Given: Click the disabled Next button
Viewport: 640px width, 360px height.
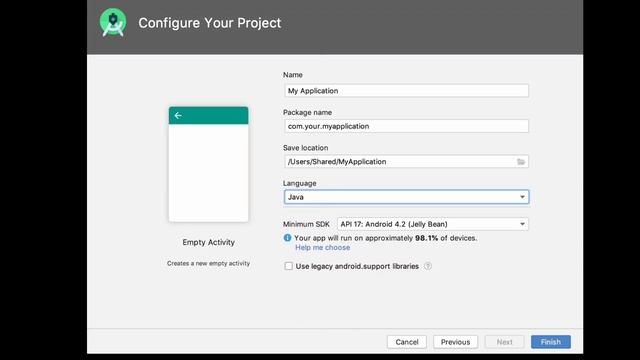Looking at the screenshot, I should 504,342.
